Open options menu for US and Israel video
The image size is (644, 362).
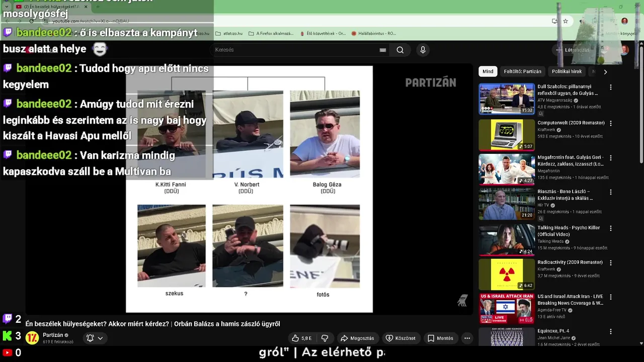[611, 297]
